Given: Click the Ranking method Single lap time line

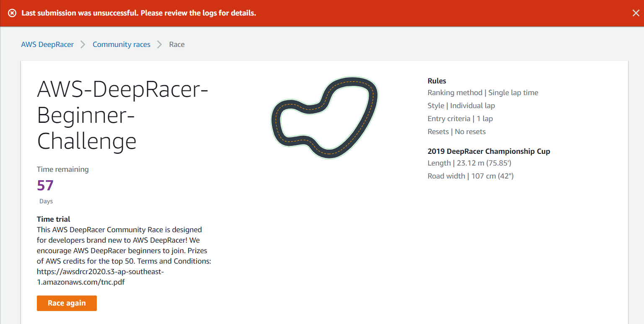Looking at the screenshot, I should coord(483,93).
